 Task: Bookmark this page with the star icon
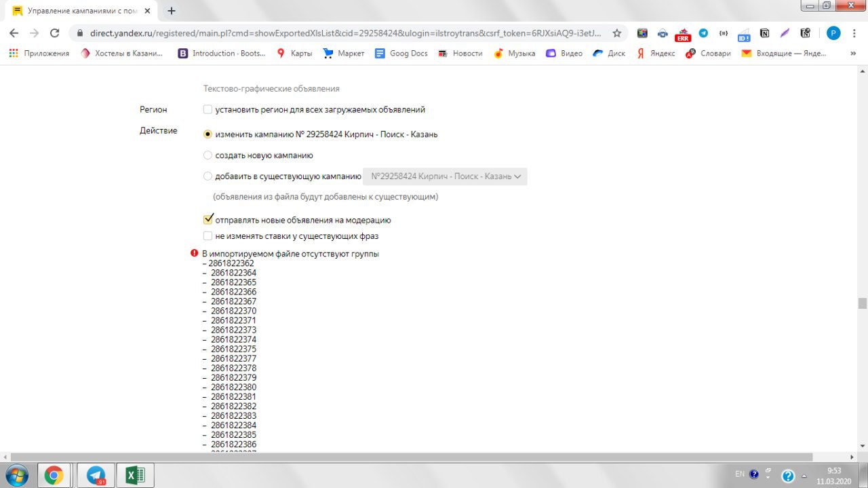coord(616,33)
